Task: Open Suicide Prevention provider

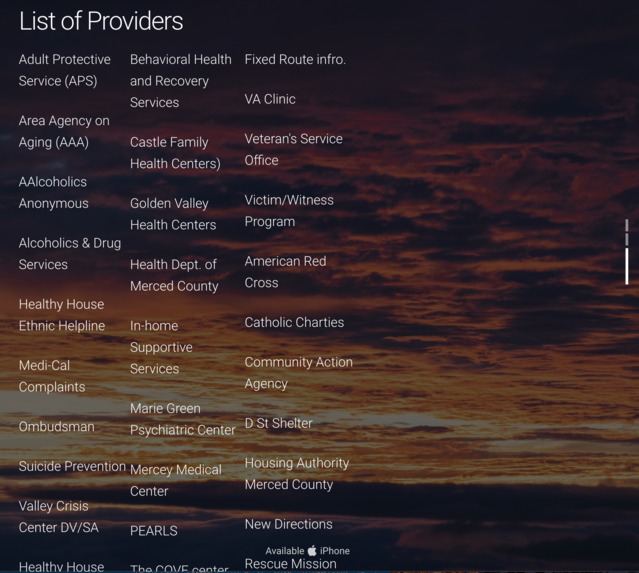Action: click(72, 466)
